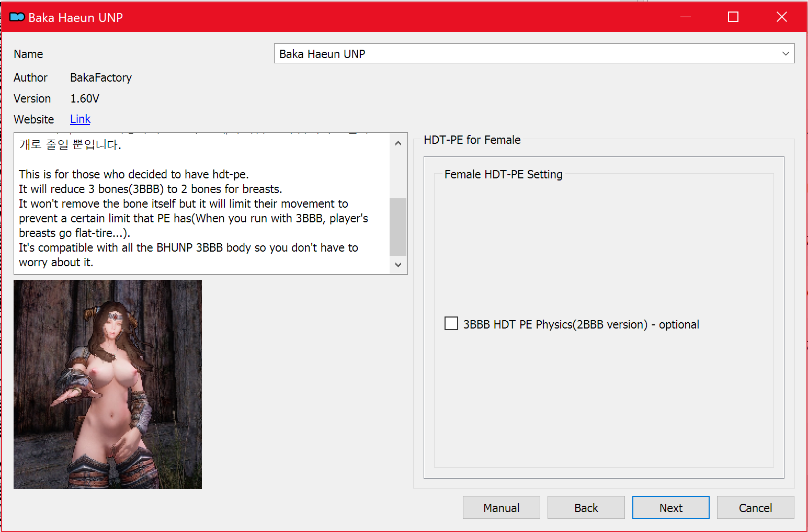Viewport: 808px width, 532px height.
Task: Open the Website Link
Action: pos(80,119)
